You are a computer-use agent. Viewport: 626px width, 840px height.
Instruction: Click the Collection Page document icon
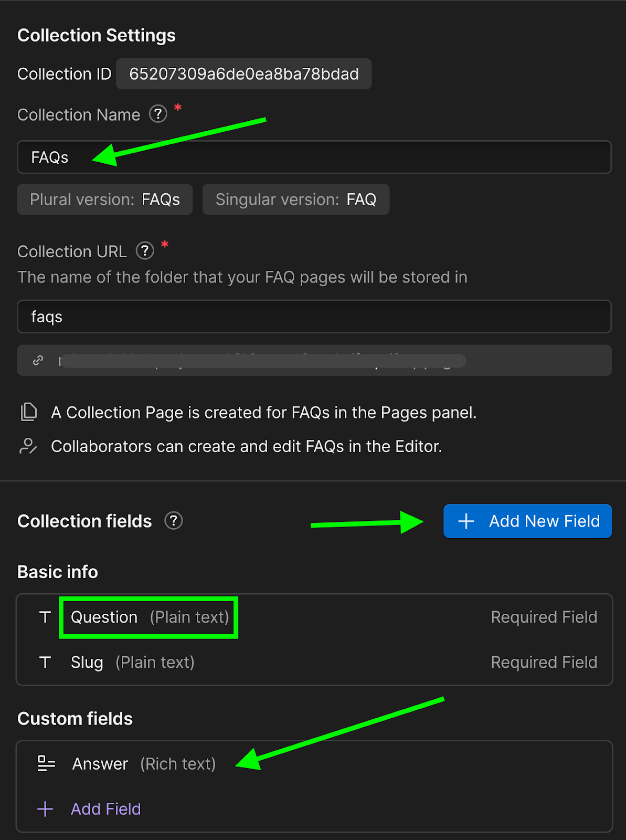coord(29,412)
